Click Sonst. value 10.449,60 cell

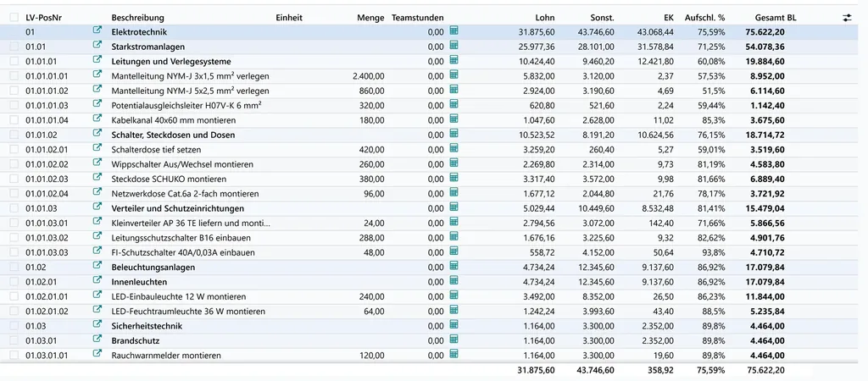[595, 208]
